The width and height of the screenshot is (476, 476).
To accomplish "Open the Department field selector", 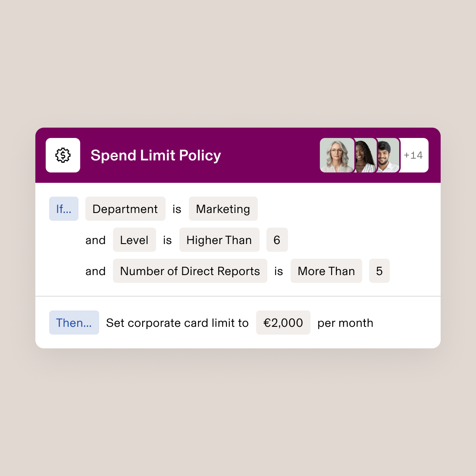I will click(125, 209).
